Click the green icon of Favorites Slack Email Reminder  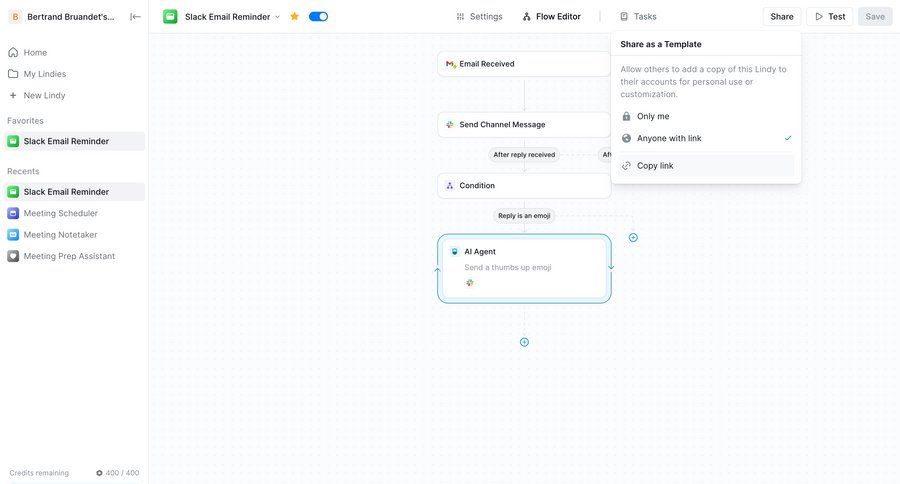coord(13,141)
